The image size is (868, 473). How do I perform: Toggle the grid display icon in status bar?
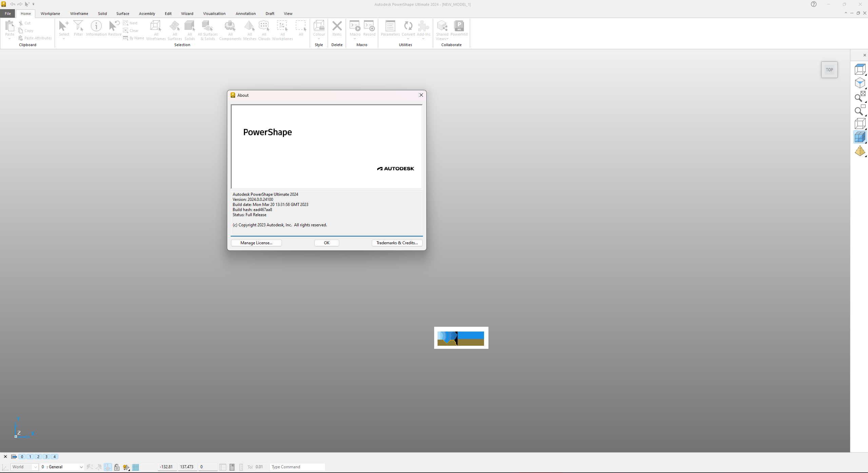tap(136, 467)
